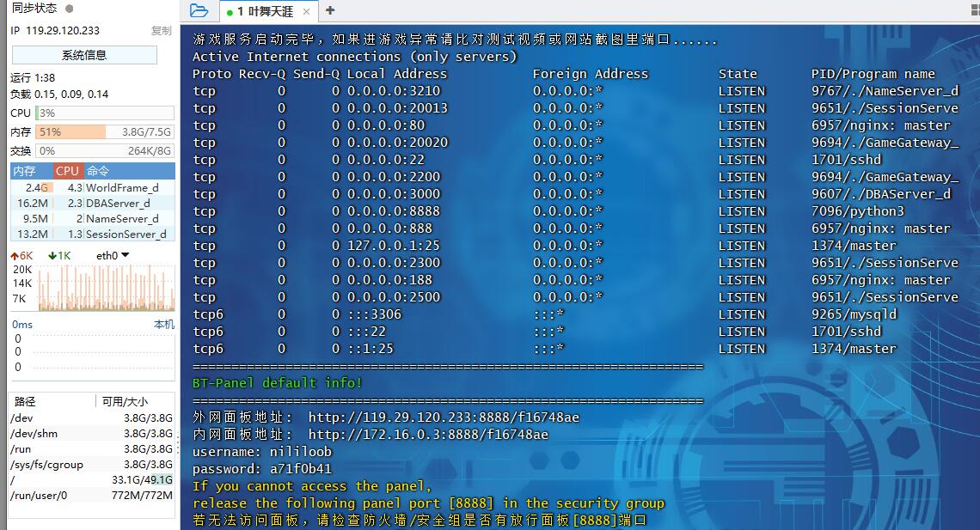Click the 游戏服务启动完毕 terminal line
This screenshot has height=530, width=980.
point(455,40)
